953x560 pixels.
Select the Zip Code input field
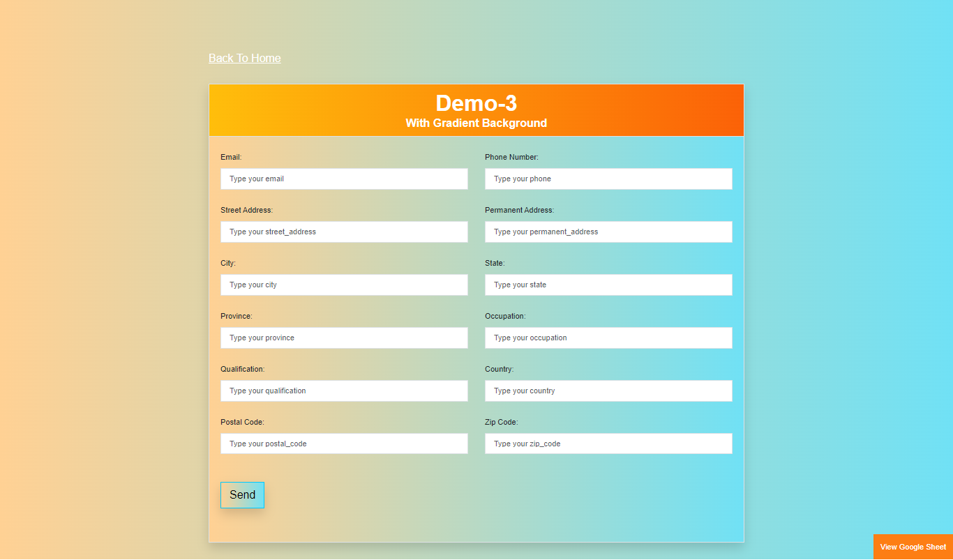click(x=608, y=444)
